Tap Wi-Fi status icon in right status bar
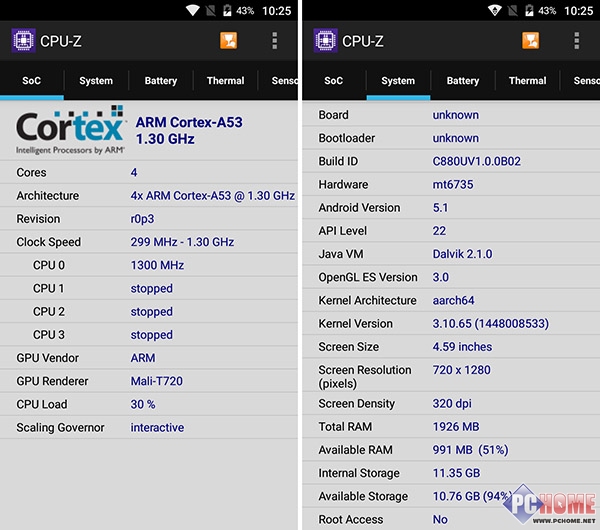Viewport: 600px width, 530px height. (494, 10)
